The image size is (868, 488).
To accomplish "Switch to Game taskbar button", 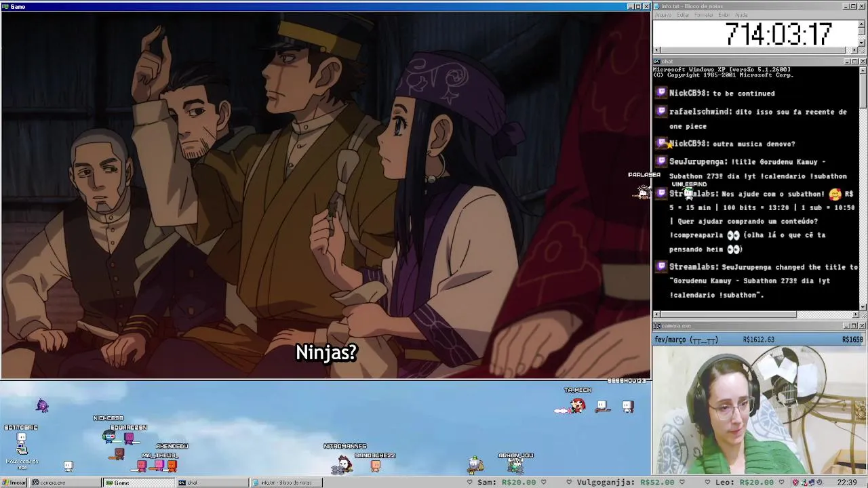I will click(138, 483).
